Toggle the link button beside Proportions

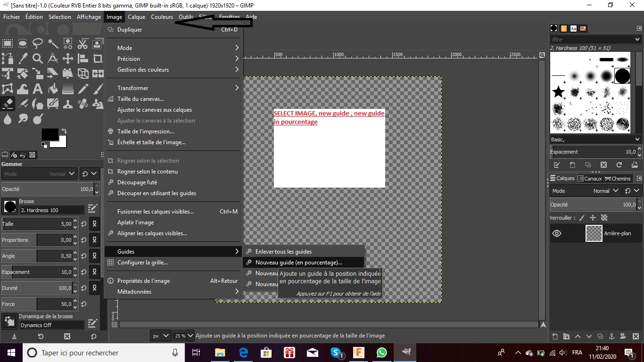95,240
